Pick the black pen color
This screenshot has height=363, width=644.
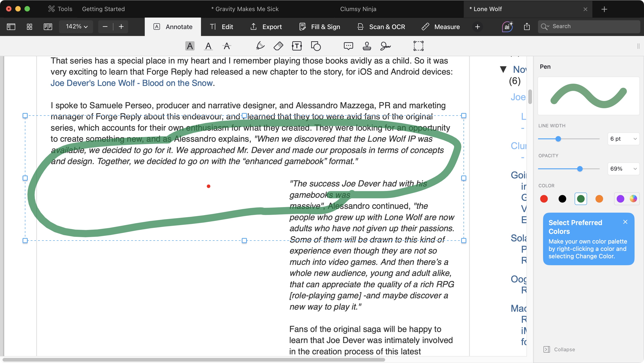tap(562, 199)
